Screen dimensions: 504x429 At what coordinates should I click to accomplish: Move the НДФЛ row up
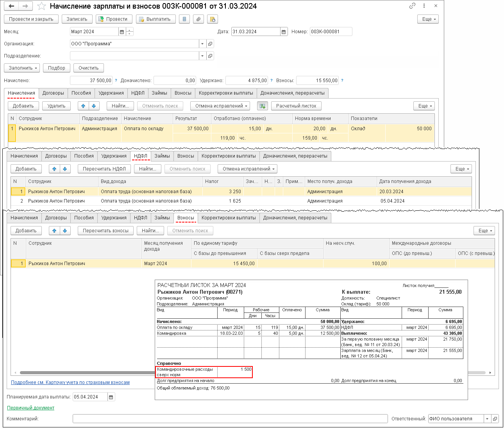[x=54, y=169]
